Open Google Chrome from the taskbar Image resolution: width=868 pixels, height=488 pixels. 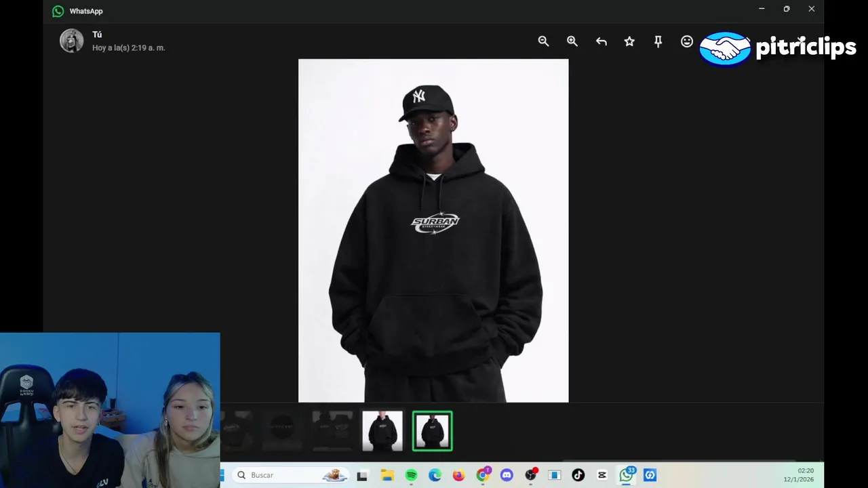483,475
